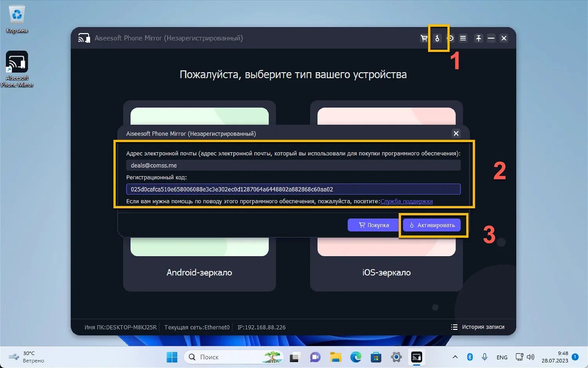Open Microsoft Store from the taskbar
Image resolution: width=588 pixels, height=368 pixels.
point(376,357)
